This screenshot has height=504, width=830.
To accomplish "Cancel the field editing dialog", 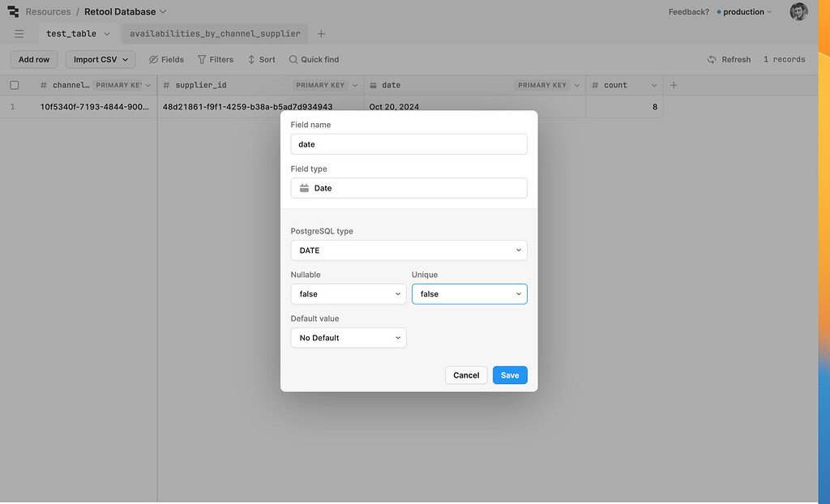I will [x=466, y=375].
